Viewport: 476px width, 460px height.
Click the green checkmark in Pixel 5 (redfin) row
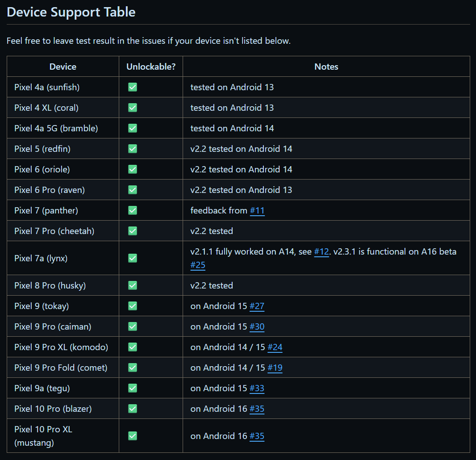pyautogui.click(x=133, y=149)
